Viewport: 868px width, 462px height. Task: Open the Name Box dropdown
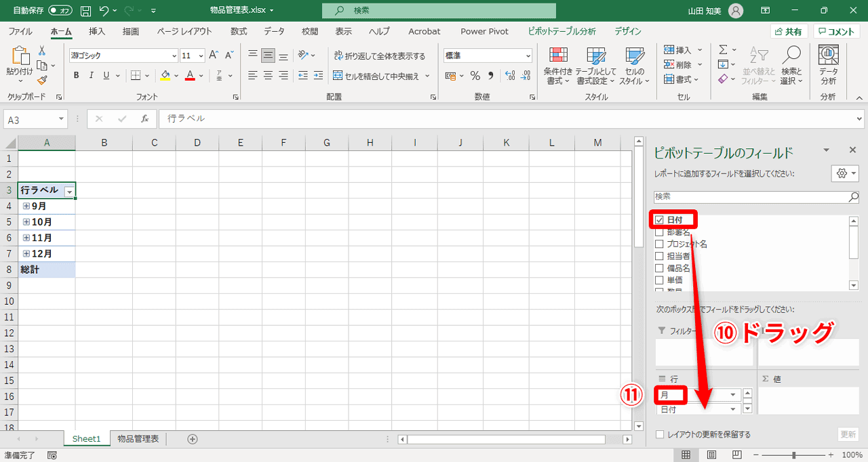click(61, 119)
